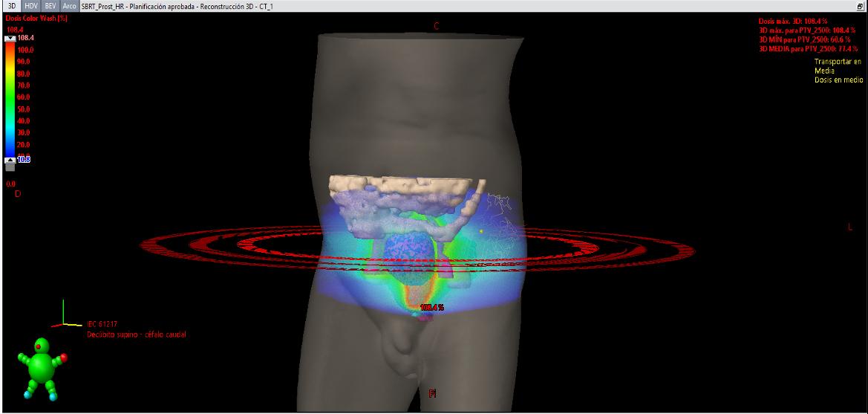Image resolution: width=868 pixels, height=414 pixels.
Task: Click '3D MEDIA para PTV_2500: 77.4 %' text
Action: pyautogui.click(x=806, y=49)
